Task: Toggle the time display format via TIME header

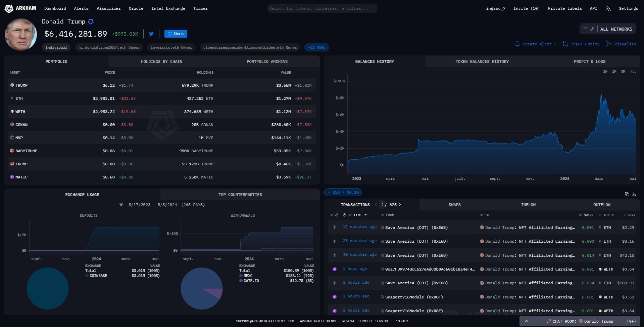Action: (x=357, y=215)
